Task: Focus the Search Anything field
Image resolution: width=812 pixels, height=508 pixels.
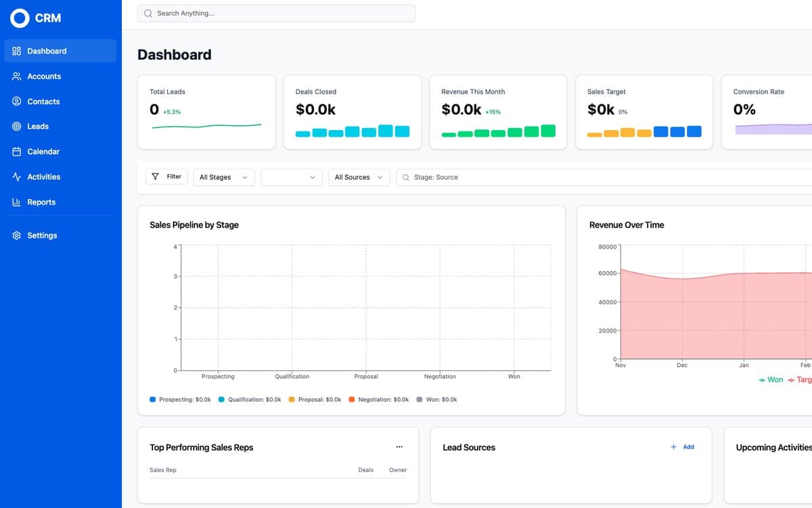Action: tap(276, 14)
